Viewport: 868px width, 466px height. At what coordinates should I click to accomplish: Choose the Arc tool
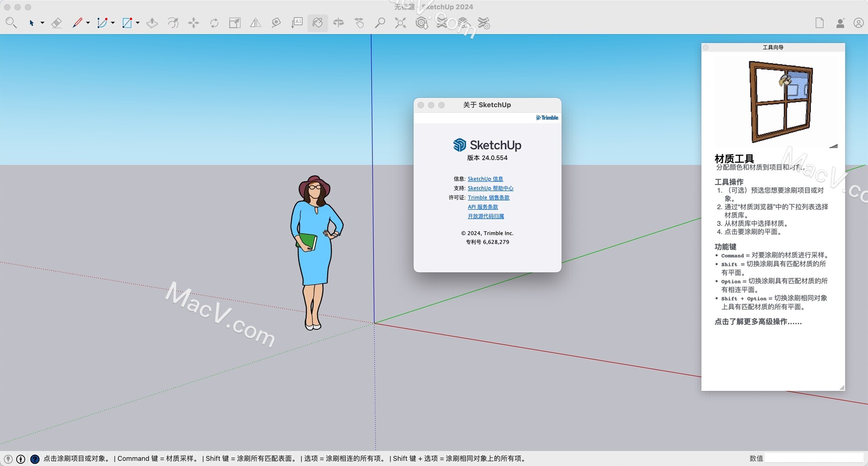tap(102, 23)
